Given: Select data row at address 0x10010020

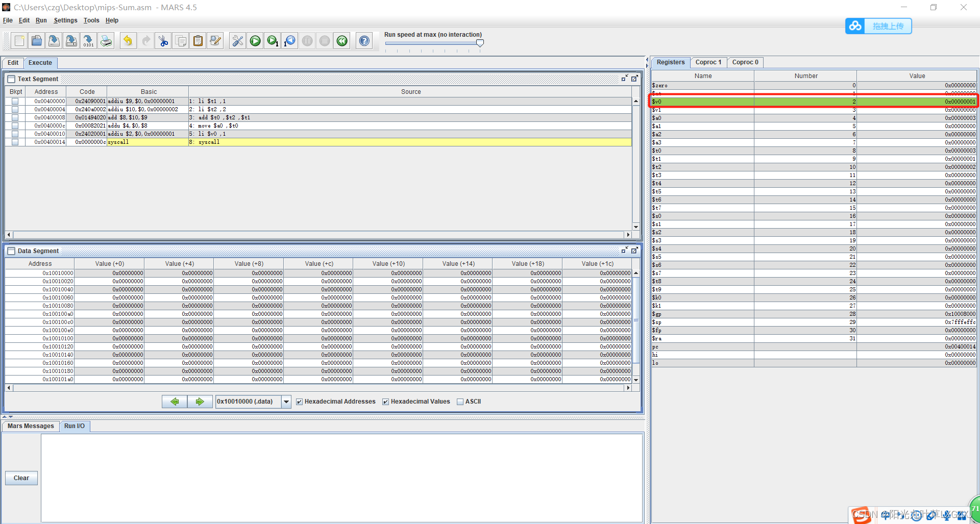Looking at the screenshot, I should [x=318, y=281].
